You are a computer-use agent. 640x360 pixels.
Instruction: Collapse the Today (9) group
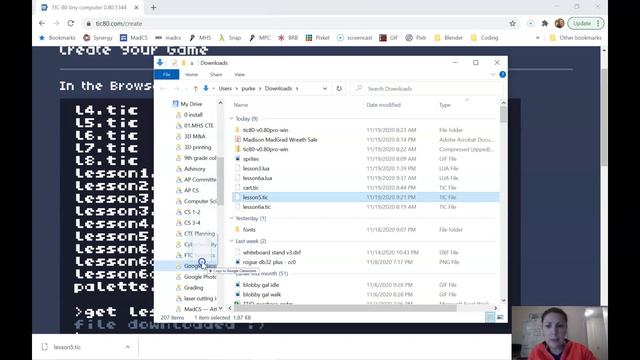click(x=231, y=119)
